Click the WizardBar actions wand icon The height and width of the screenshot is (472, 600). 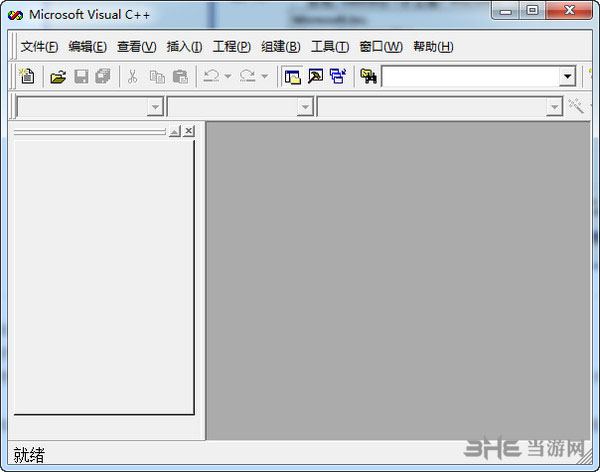point(576,106)
